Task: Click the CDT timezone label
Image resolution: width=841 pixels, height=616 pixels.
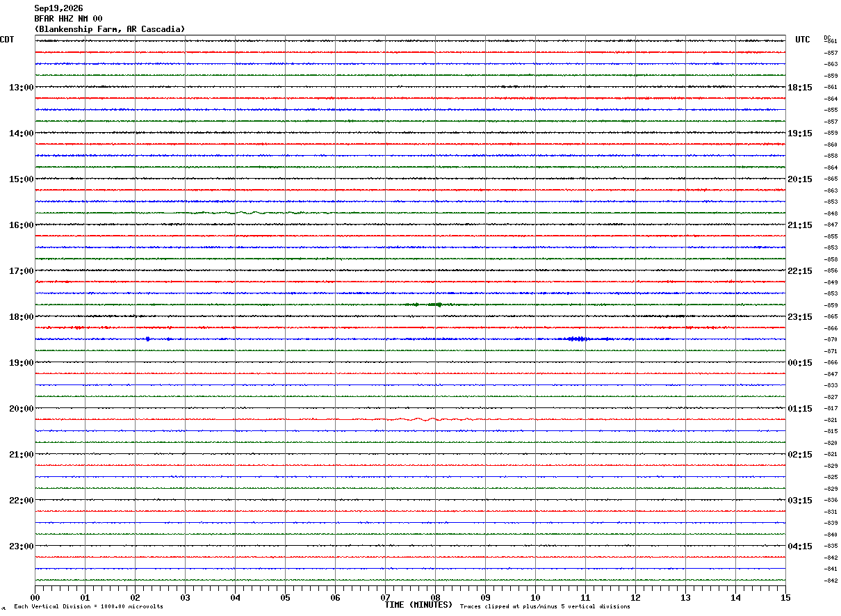Action: 7,40
